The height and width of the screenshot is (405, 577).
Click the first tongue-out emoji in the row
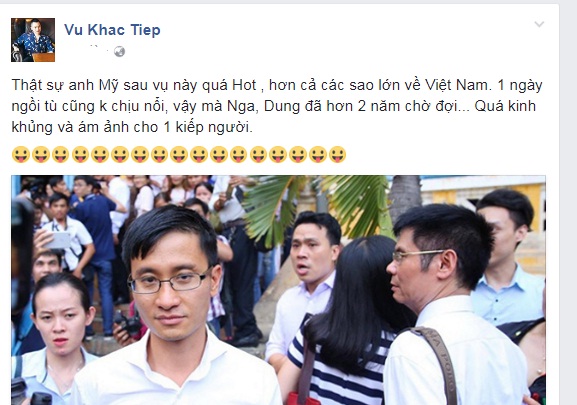[x=21, y=154]
